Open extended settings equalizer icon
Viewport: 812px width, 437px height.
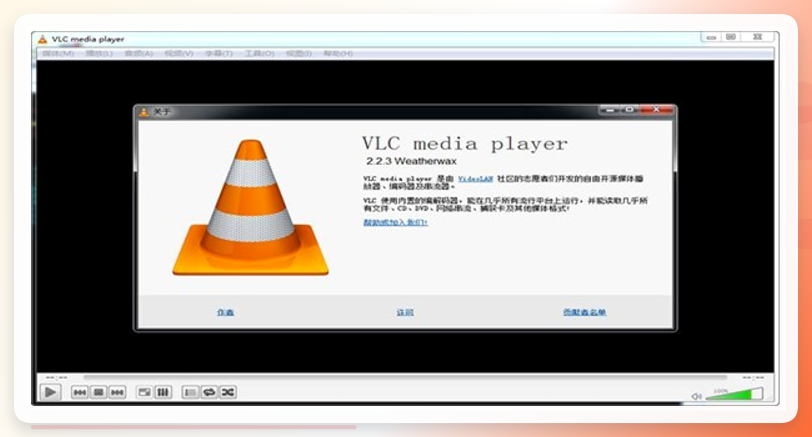163,392
